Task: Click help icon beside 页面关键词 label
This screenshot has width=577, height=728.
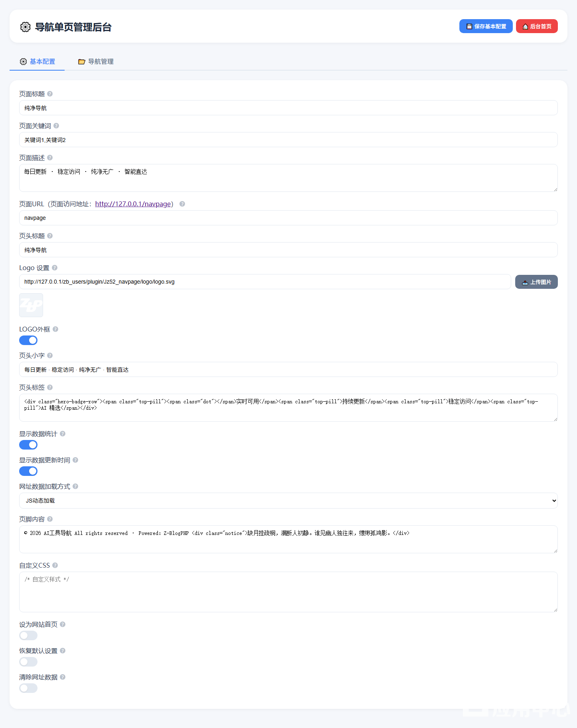Action: coord(56,126)
